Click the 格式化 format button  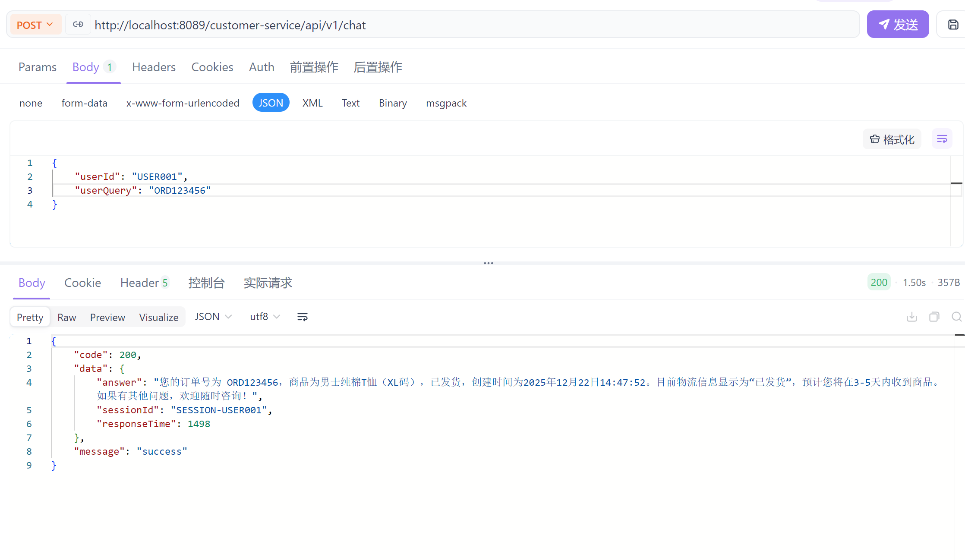892,139
